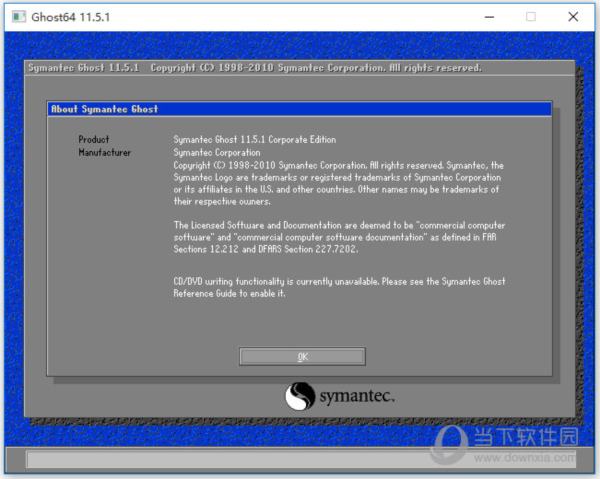Click 'Reference Guide to enable it.' line

229,293
